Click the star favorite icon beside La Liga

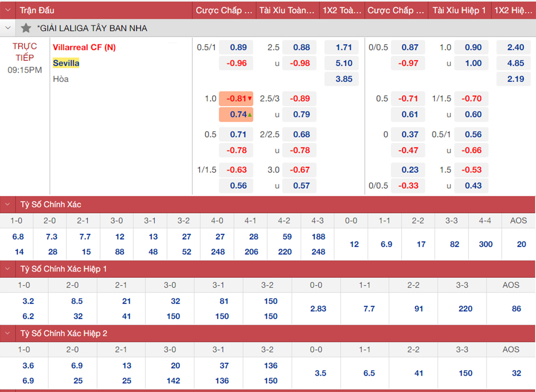tap(26, 28)
